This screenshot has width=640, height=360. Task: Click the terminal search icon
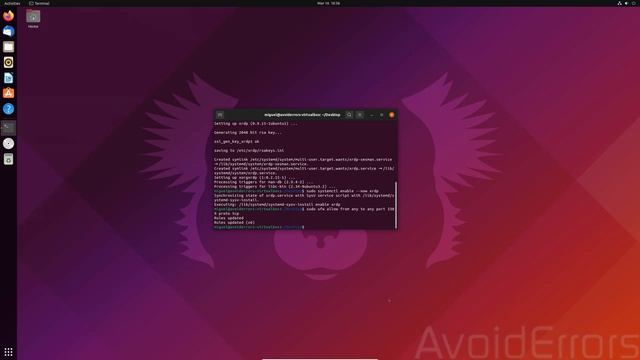pos(349,115)
